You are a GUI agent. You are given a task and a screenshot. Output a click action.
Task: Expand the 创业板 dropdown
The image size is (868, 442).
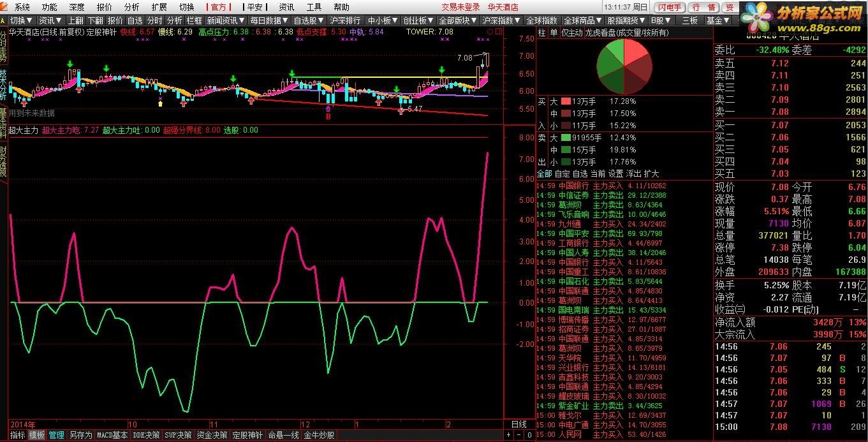pyautogui.click(x=419, y=20)
